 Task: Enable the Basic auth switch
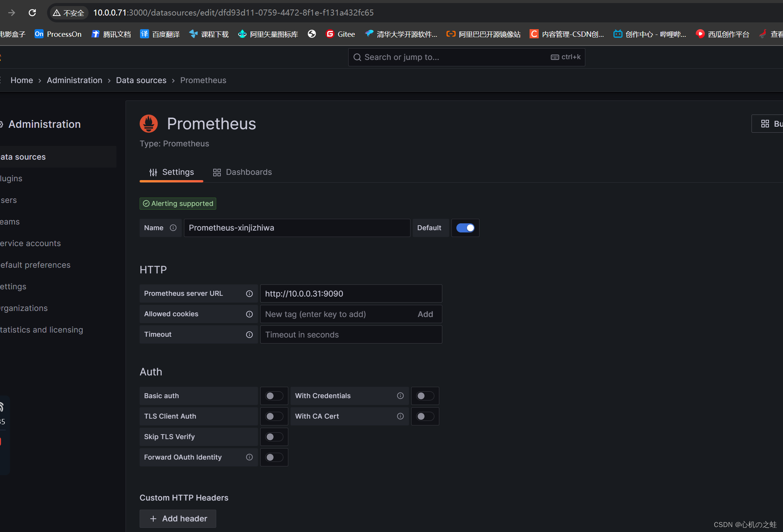(x=274, y=396)
